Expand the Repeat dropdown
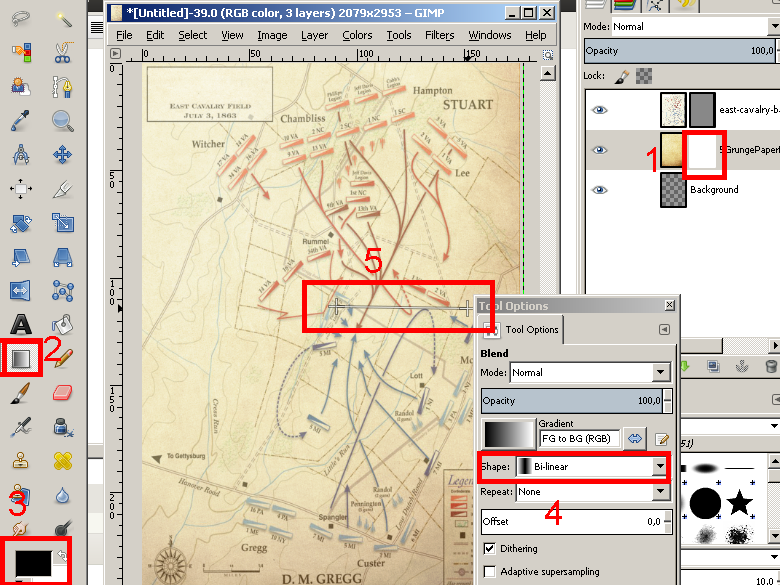The image size is (780, 585). point(660,492)
